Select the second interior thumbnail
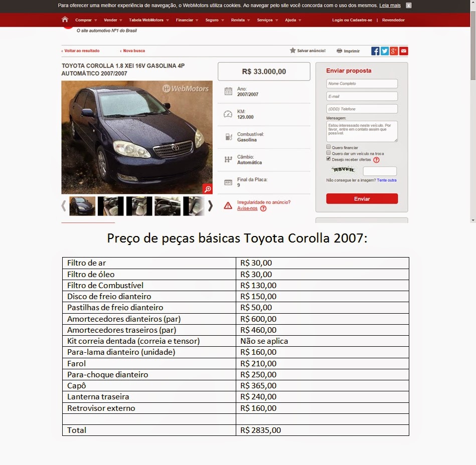This screenshot has height=465, width=476. 110,206
